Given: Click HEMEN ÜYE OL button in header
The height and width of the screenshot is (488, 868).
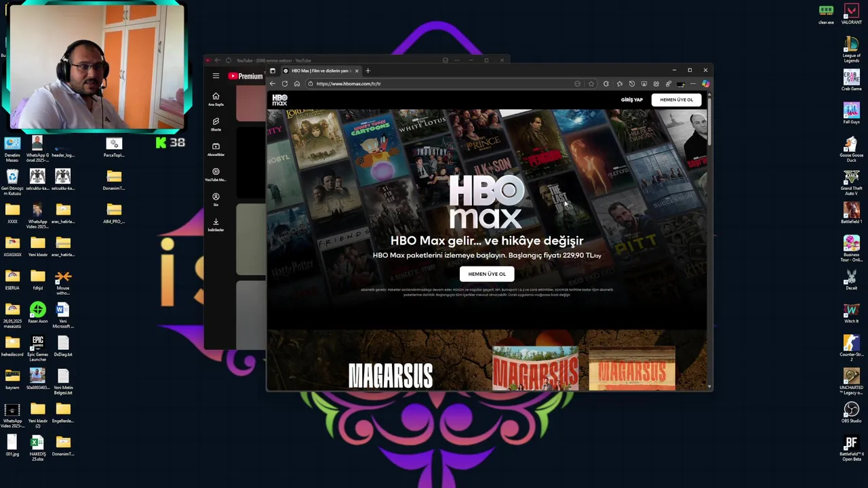Looking at the screenshot, I should [x=676, y=100].
